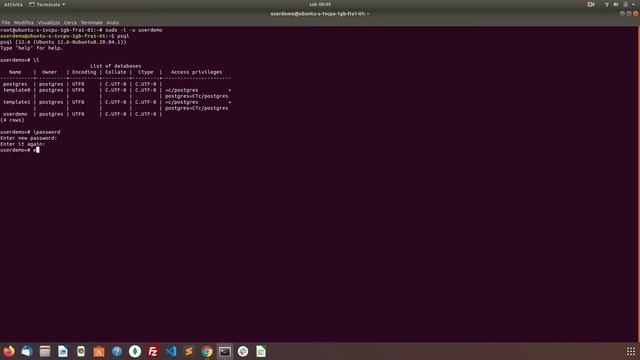Viewport: 640px width, 360px height.
Task: Expand the system menu arrow
Action: click(633, 4)
